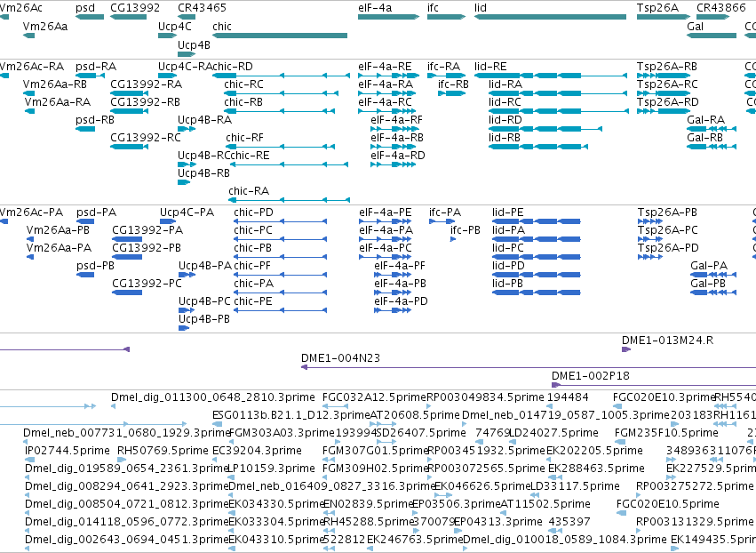Select the CG13992-RA transcript
The image size is (756, 553).
[129, 93]
